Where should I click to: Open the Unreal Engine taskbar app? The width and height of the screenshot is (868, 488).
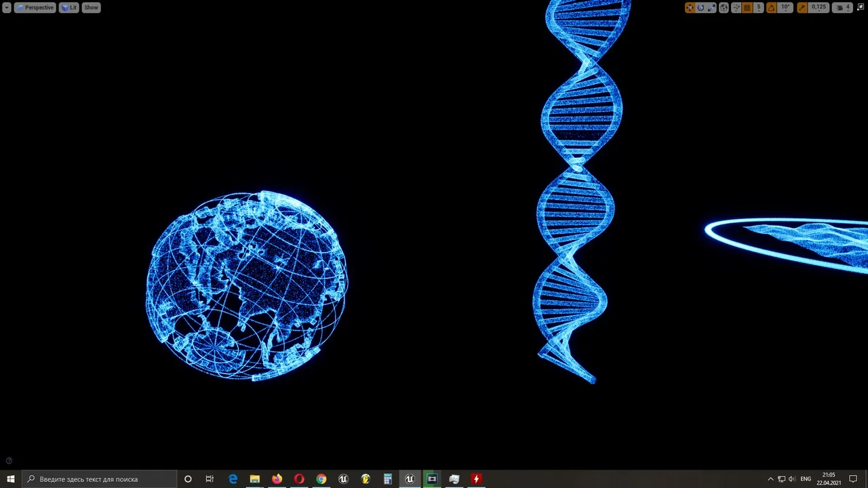410,479
